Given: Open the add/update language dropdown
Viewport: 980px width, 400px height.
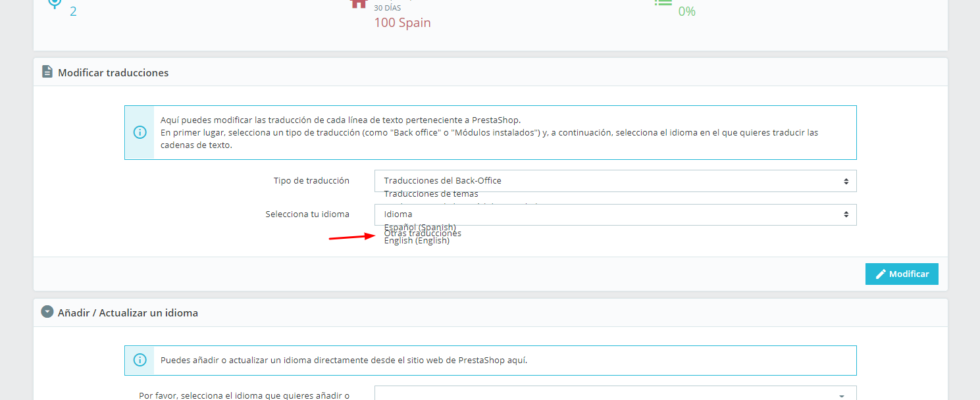Looking at the screenshot, I should (x=615, y=393).
